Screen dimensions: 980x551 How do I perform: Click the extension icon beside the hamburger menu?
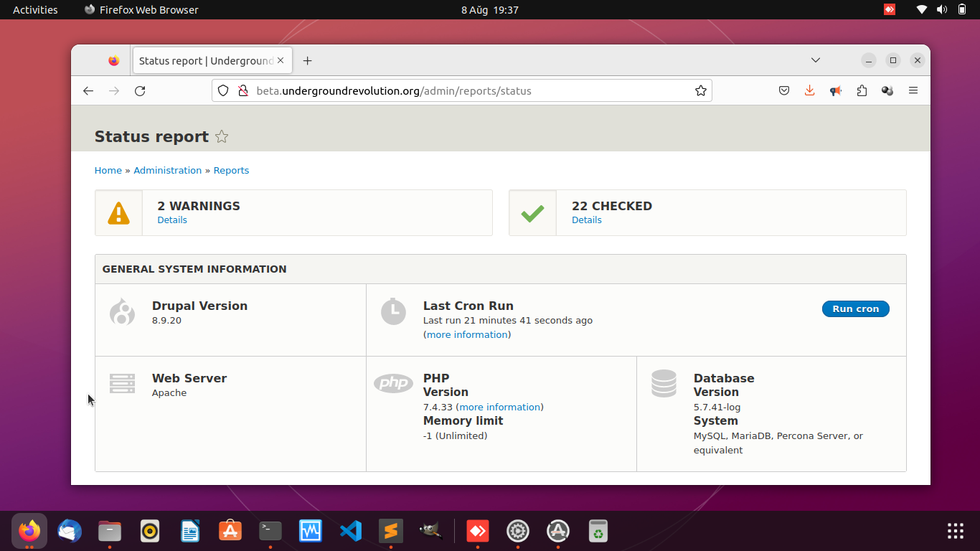(887, 91)
